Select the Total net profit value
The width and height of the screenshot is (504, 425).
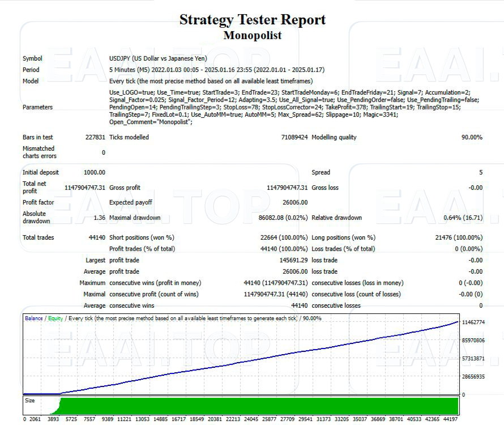[x=84, y=188]
